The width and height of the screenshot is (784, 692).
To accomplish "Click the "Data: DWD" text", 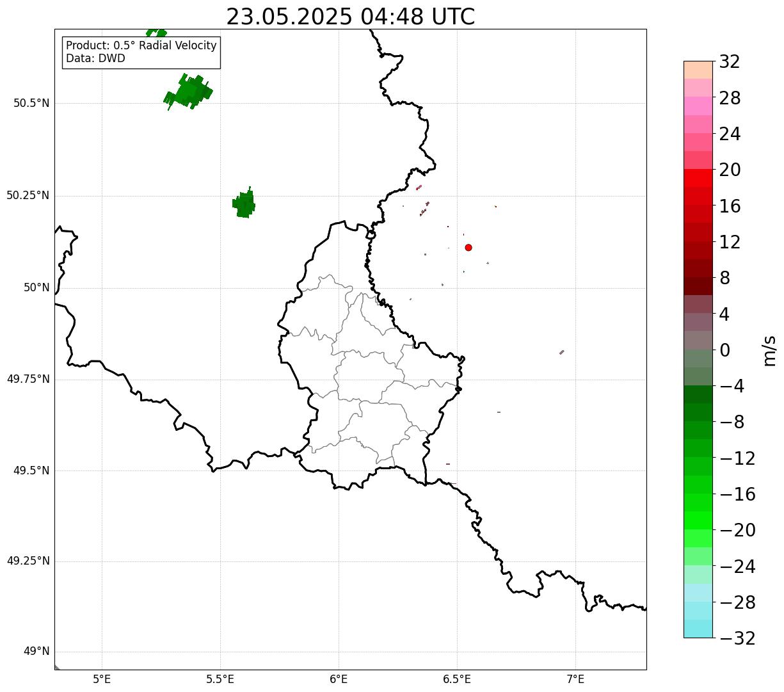I will coord(95,58).
